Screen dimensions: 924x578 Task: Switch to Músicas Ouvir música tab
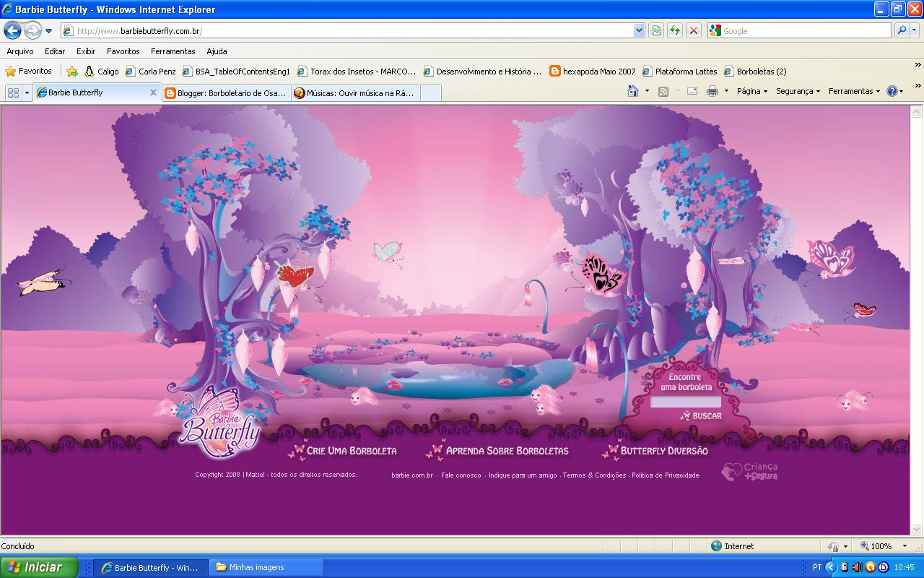355,92
